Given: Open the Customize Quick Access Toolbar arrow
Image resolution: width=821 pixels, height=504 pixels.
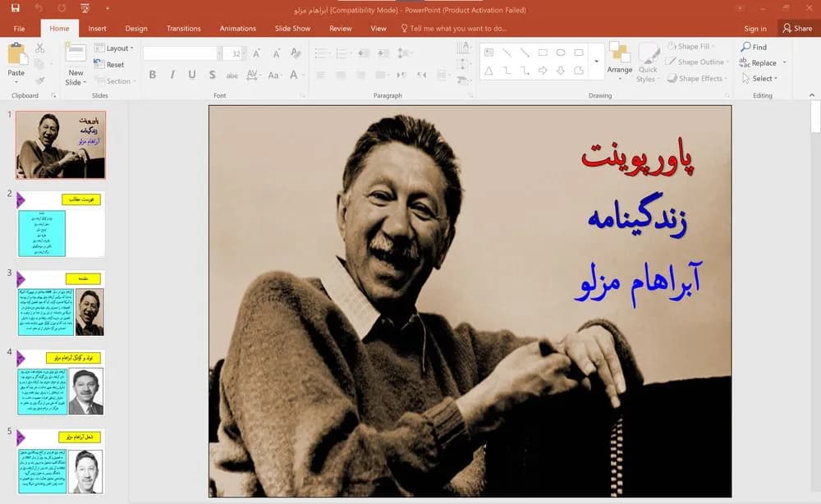Looking at the screenshot, I should (108, 8).
